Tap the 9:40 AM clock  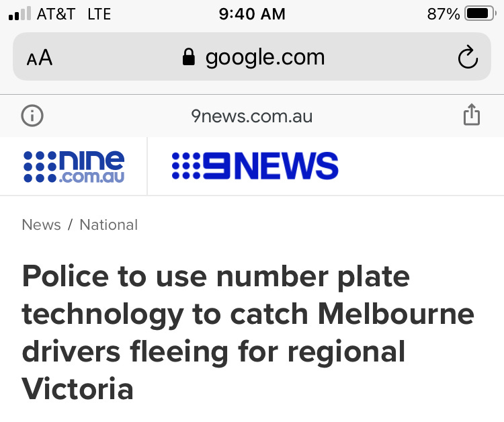tap(252, 14)
